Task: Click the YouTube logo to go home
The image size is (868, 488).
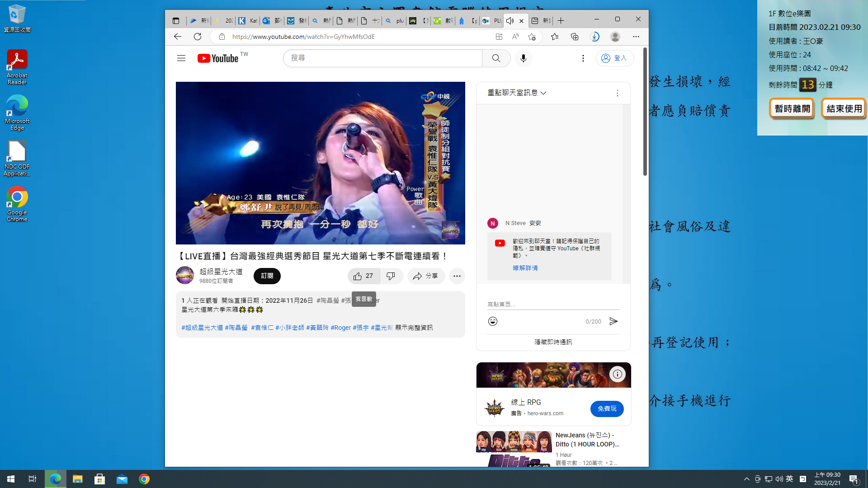Action: [x=218, y=58]
